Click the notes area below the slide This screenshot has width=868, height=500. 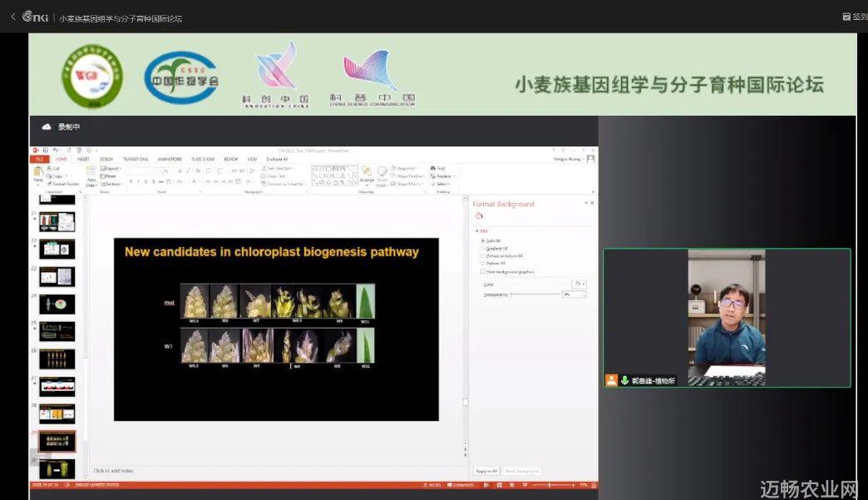(276, 471)
